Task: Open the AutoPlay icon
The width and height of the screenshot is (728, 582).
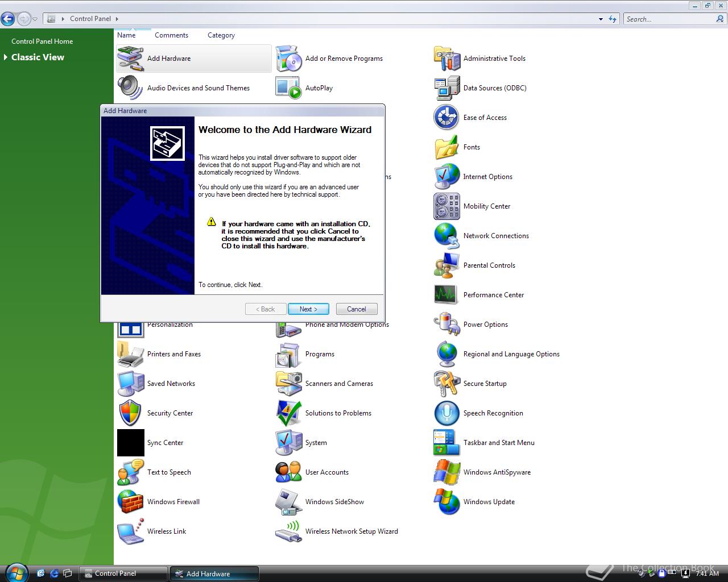Action: (288, 88)
